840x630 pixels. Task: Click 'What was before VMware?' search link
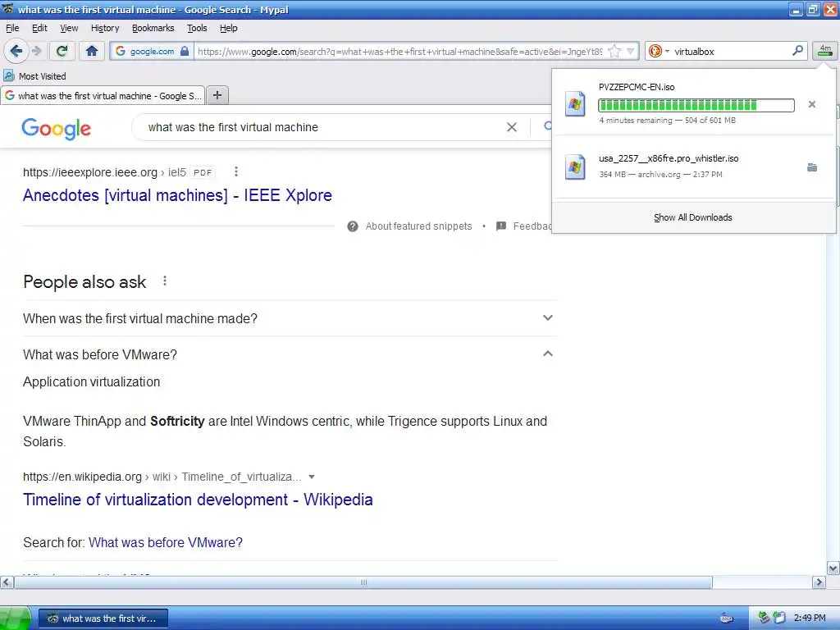click(166, 542)
